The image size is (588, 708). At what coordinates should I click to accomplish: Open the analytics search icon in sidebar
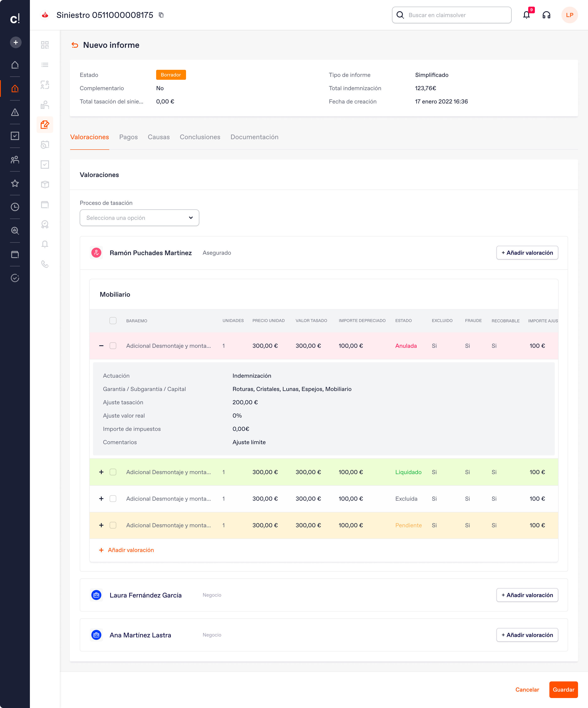pos(15,231)
